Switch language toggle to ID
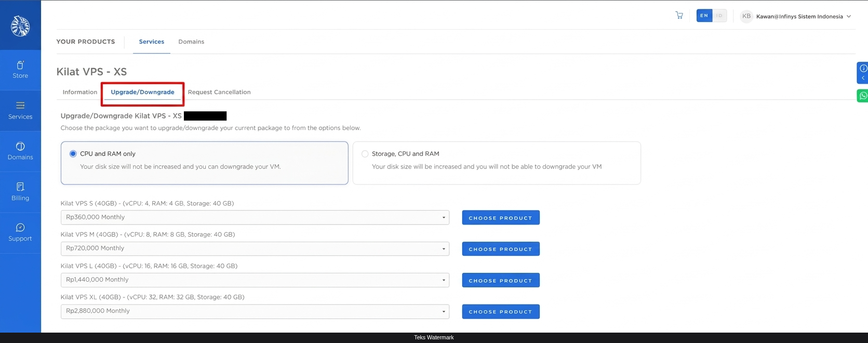Screen dimensions: 868x343 pos(719,16)
